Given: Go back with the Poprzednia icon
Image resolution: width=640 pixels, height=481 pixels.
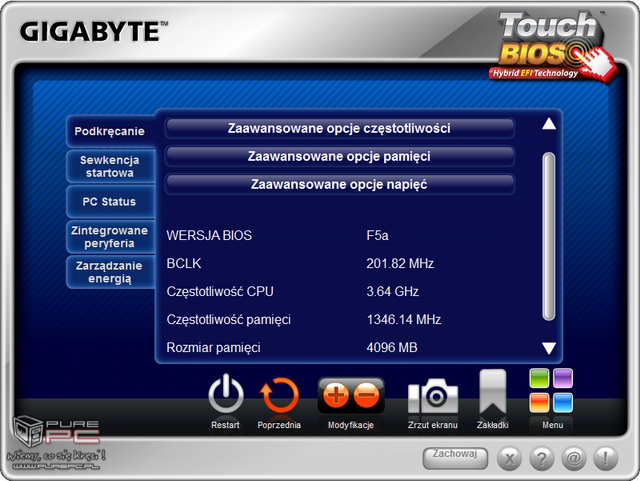Looking at the screenshot, I should coord(279,395).
